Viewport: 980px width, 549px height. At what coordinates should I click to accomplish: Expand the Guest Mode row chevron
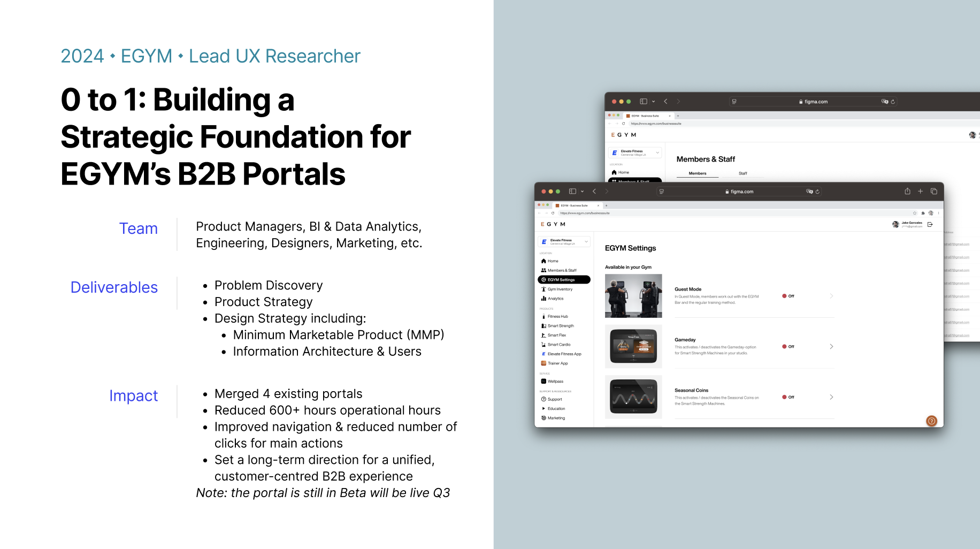pyautogui.click(x=831, y=296)
